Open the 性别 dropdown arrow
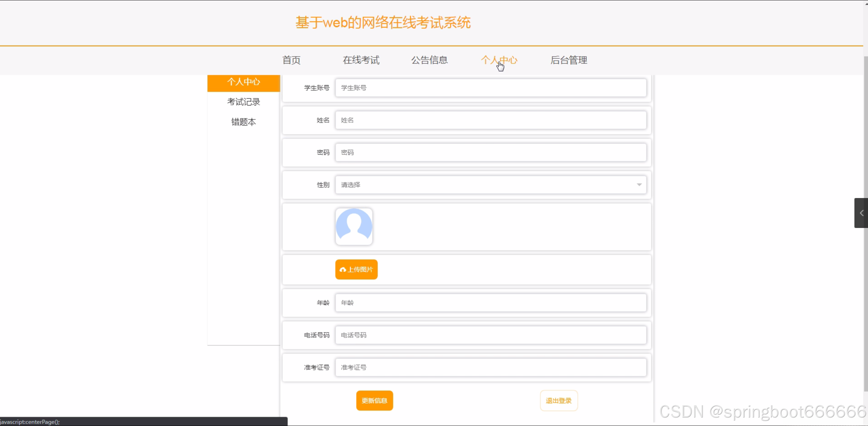The height and width of the screenshot is (426, 868). (x=639, y=185)
